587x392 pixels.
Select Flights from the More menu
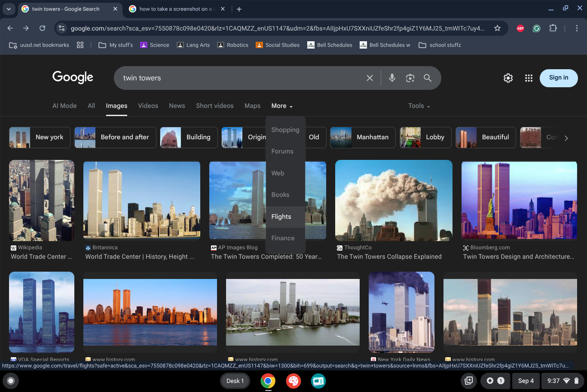click(x=281, y=217)
